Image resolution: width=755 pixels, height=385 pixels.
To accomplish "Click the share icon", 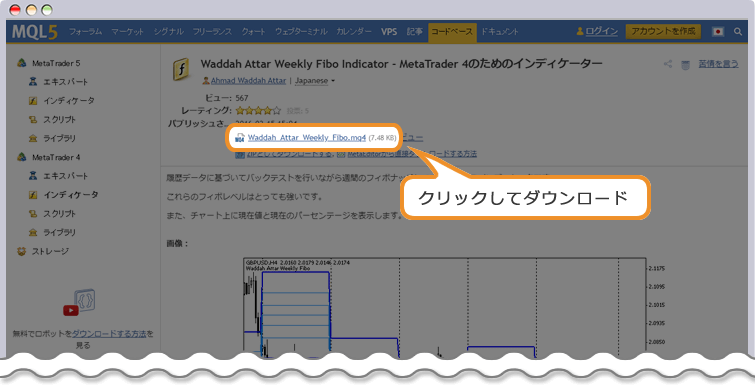I will pyautogui.click(x=668, y=64).
